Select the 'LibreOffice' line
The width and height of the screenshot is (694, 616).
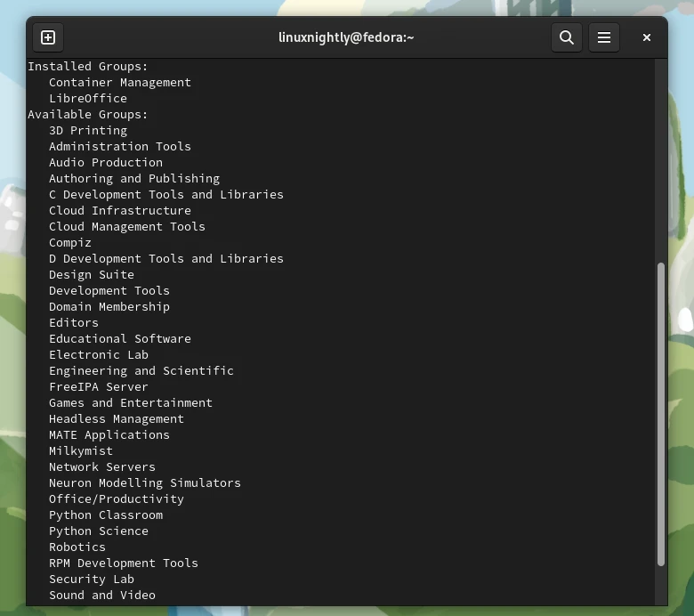pyautogui.click(x=88, y=98)
